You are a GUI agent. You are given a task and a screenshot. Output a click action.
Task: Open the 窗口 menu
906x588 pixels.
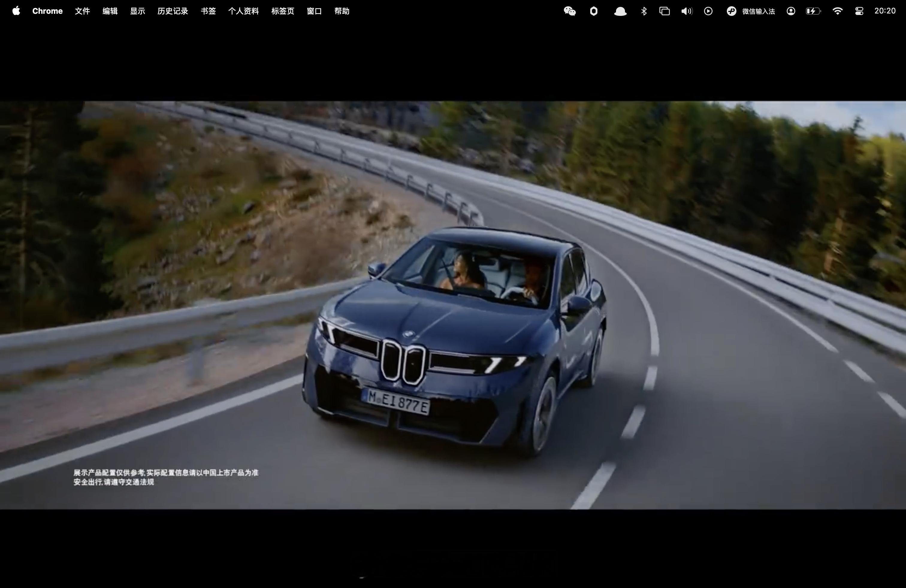tap(315, 11)
